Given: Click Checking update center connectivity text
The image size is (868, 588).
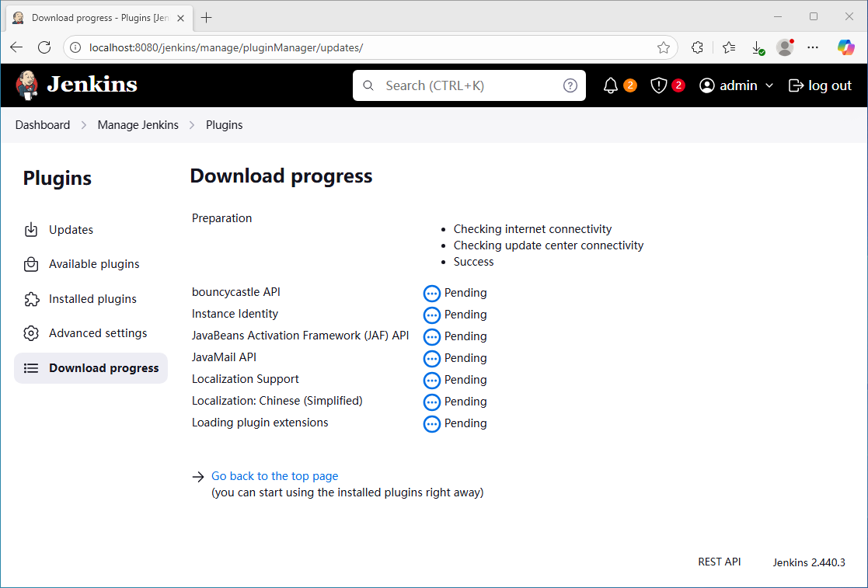Looking at the screenshot, I should pyautogui.click(x=548, y=245).
